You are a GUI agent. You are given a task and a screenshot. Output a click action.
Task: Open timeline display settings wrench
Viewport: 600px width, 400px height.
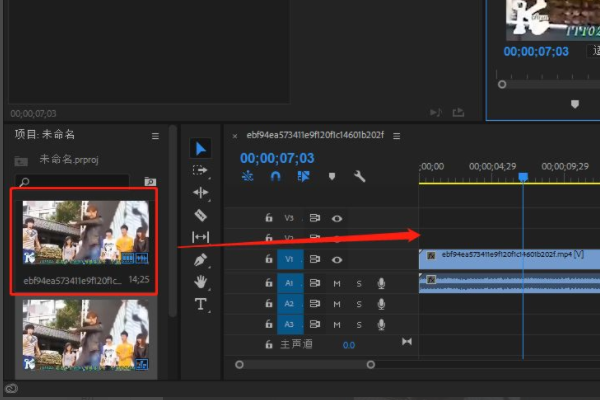pos(360,176)
